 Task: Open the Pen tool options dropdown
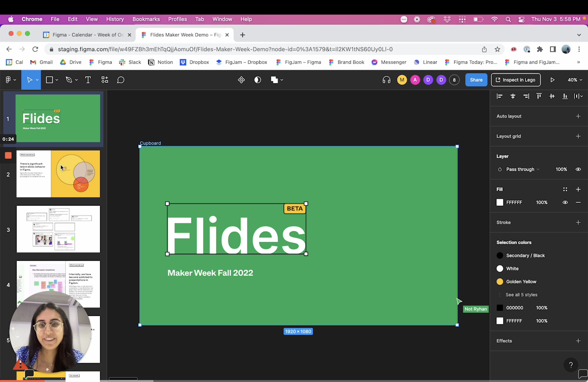coord(76,80)
